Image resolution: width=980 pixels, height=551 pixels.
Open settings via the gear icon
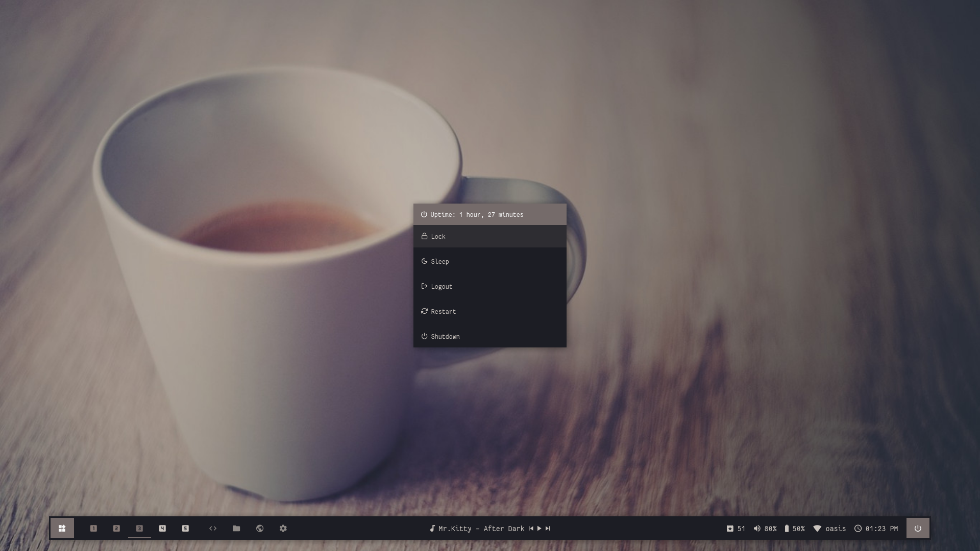(x=283, y=529)
